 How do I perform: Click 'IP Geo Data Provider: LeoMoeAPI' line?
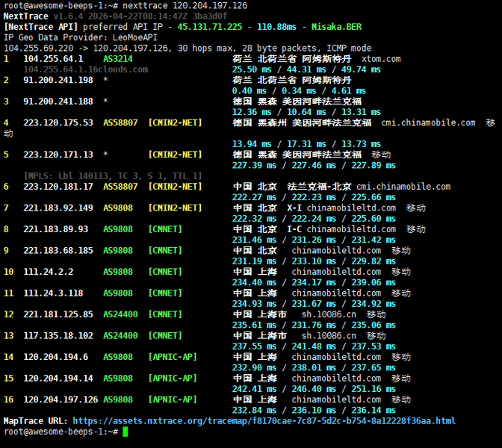(81, 37)
